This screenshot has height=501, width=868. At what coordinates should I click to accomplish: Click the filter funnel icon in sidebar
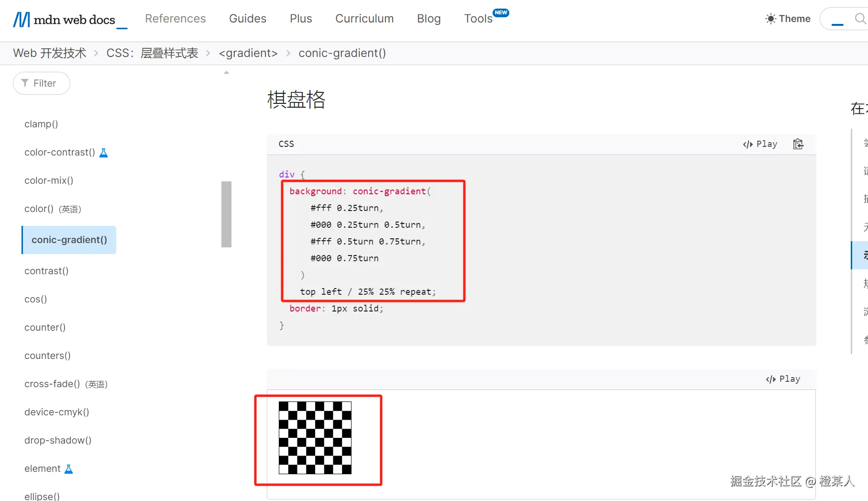pos(25,83)
